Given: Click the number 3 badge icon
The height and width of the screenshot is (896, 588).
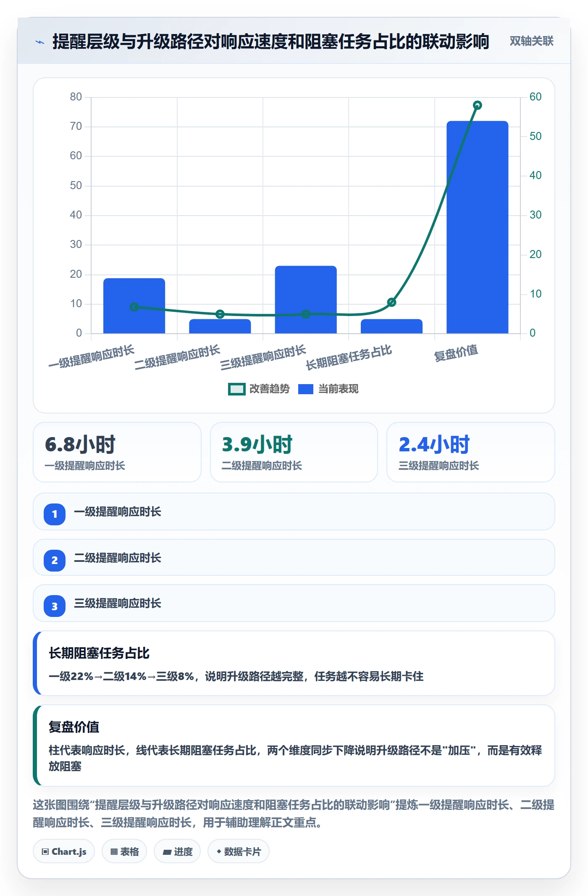Looking at the screenshot, I should click(x=55, y=606).
